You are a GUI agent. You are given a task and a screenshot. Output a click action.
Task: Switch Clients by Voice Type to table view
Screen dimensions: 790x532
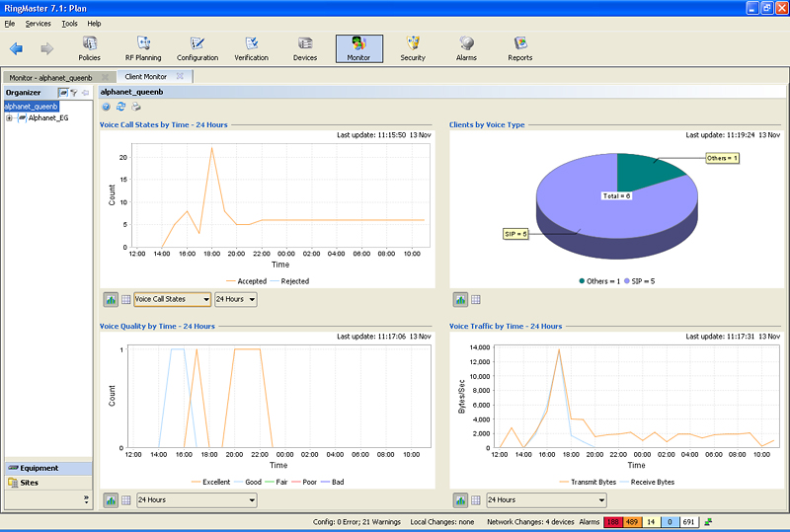click(475, 299)
